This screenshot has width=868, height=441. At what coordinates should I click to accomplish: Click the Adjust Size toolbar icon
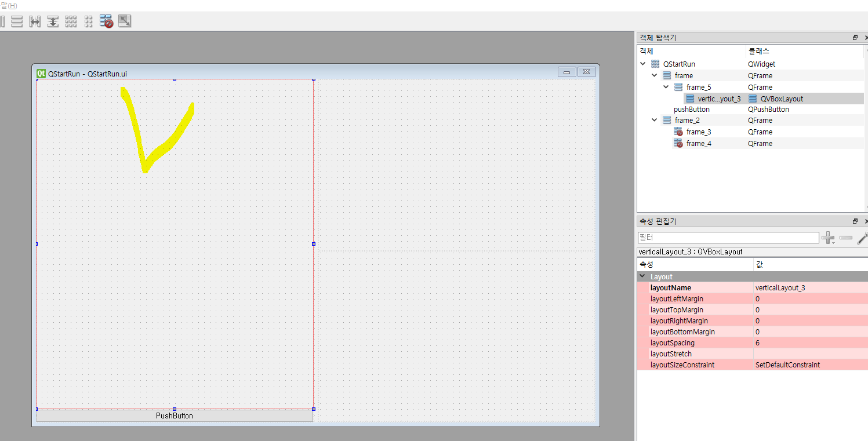125,21
